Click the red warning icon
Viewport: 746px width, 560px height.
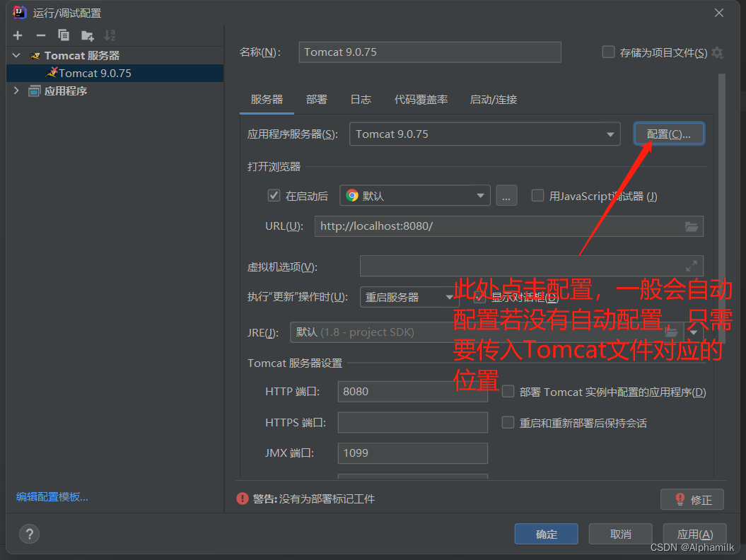point(242,498)
